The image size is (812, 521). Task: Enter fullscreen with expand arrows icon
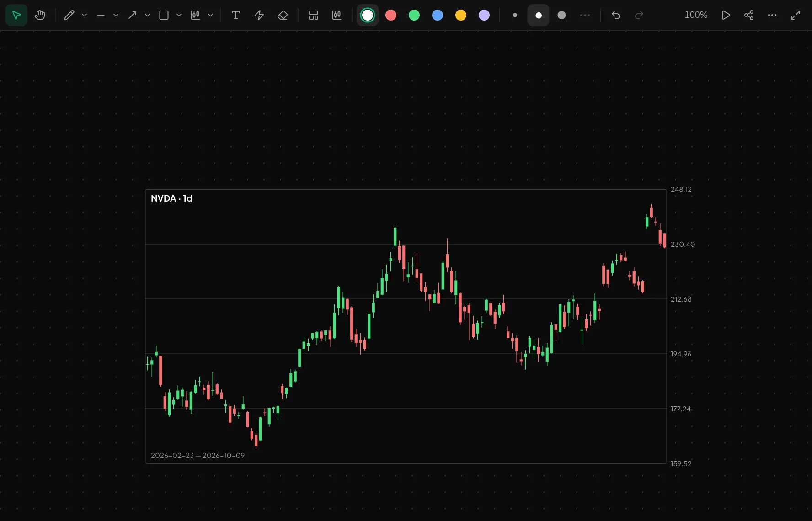click(796, 15)
